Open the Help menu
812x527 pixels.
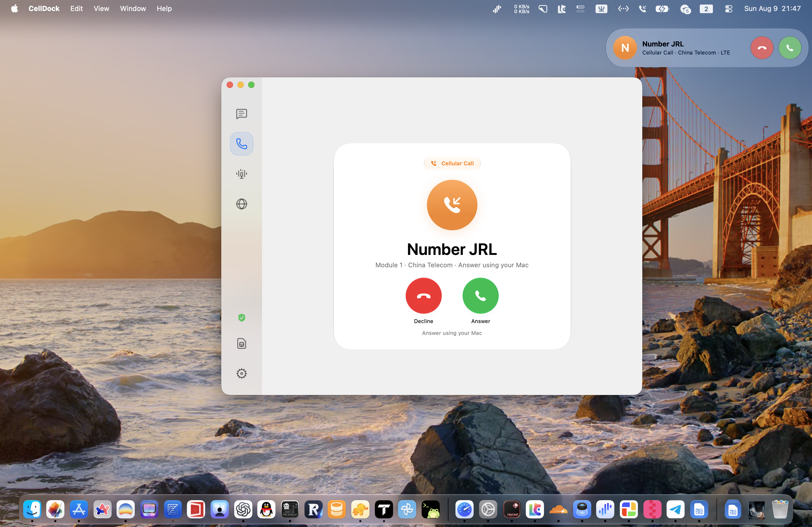click(x=164, y=9)
